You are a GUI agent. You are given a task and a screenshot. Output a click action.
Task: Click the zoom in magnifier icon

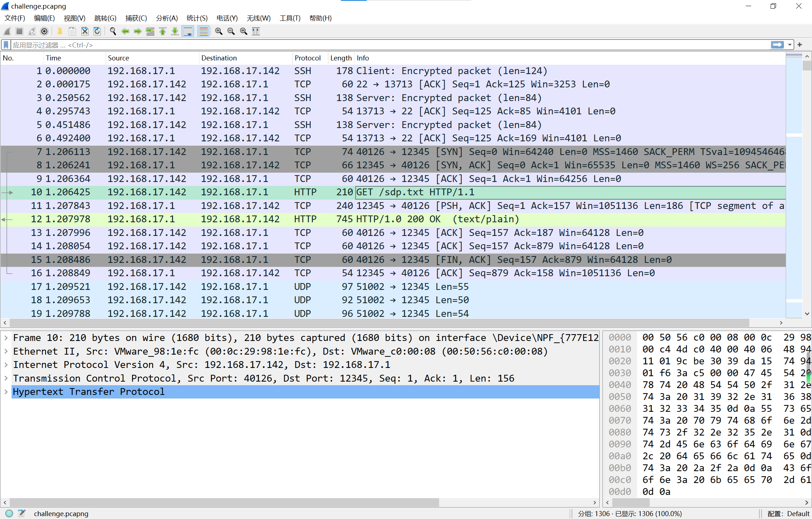(x=218, y=32)
